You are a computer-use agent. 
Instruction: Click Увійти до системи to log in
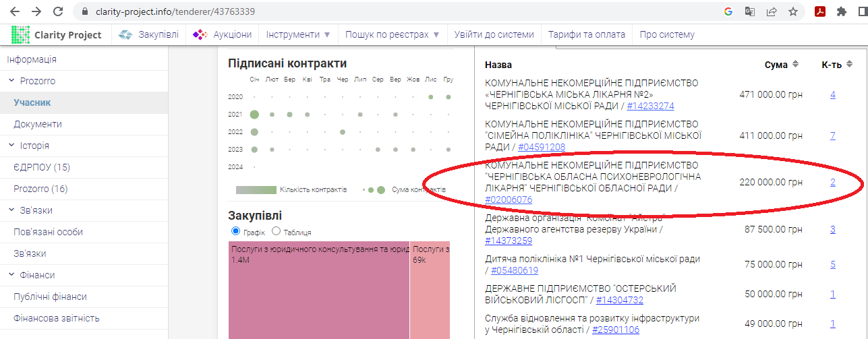494,34
